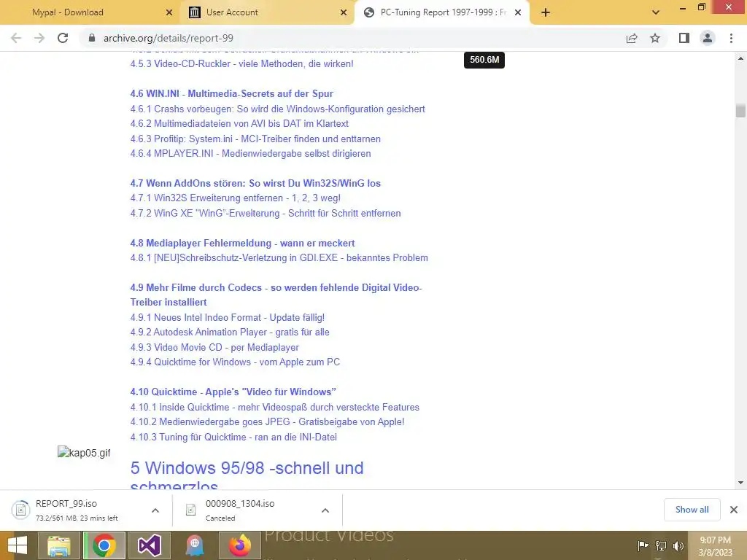Click the browser forward arrow
747x560 pixels.
[39, 38]
